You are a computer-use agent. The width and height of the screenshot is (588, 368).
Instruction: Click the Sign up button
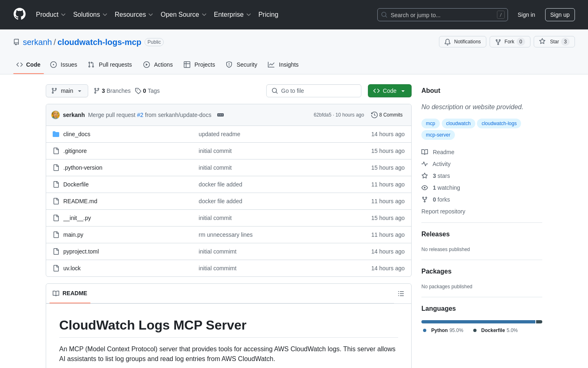[x=560, y=15]
